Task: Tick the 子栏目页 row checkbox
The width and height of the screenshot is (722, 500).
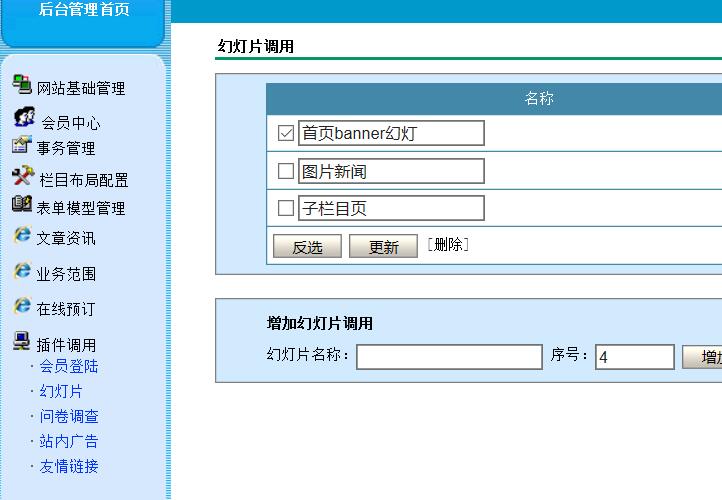Action: (x=285, y=208)
